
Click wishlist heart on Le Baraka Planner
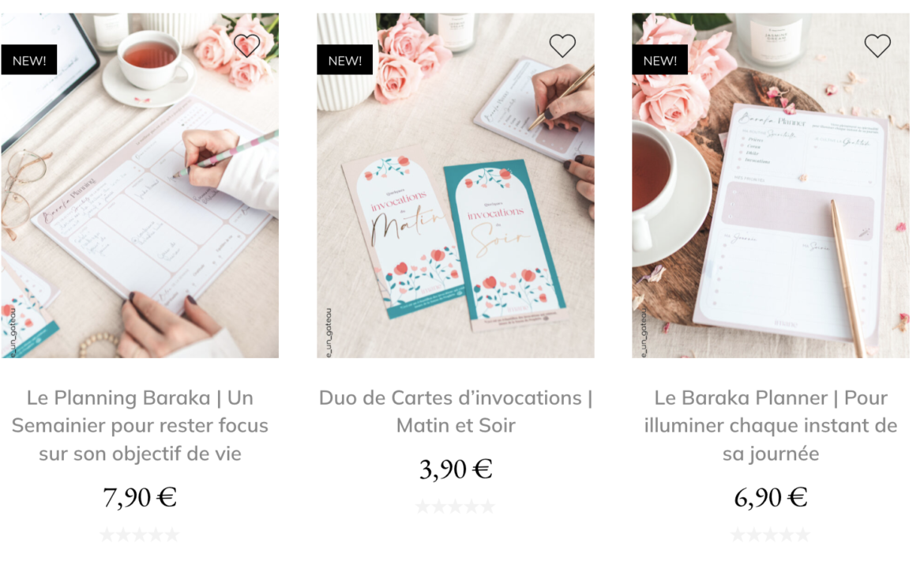pyautogui.click(x=877, y=45)
